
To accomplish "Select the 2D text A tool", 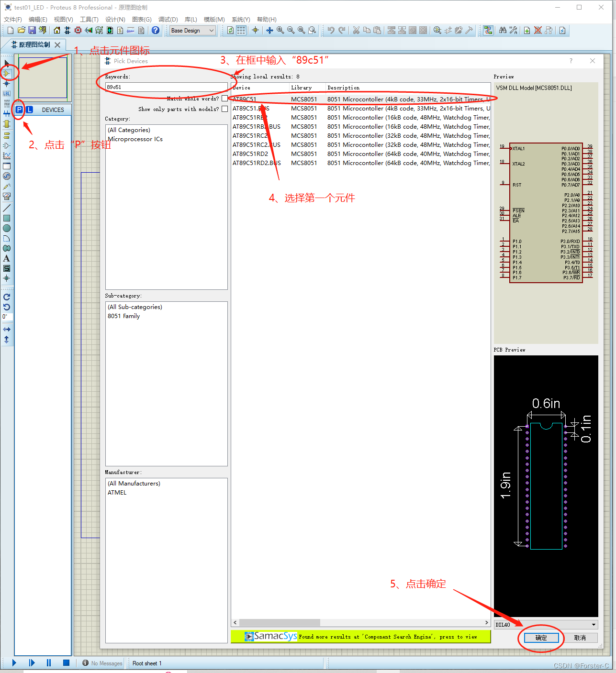I will tap(7, 258).
